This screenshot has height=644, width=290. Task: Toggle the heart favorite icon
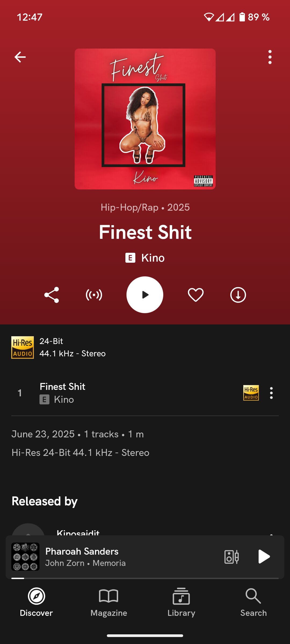tap(196, 295)
